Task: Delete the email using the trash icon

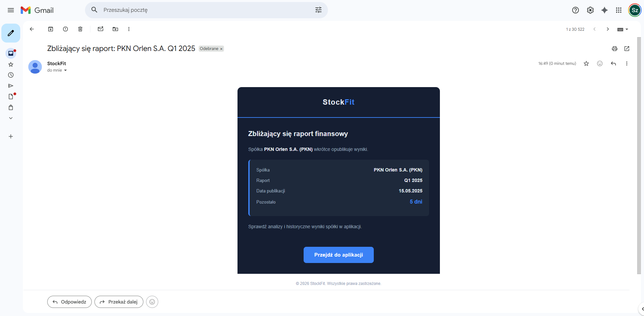Action: click(80, 29)
